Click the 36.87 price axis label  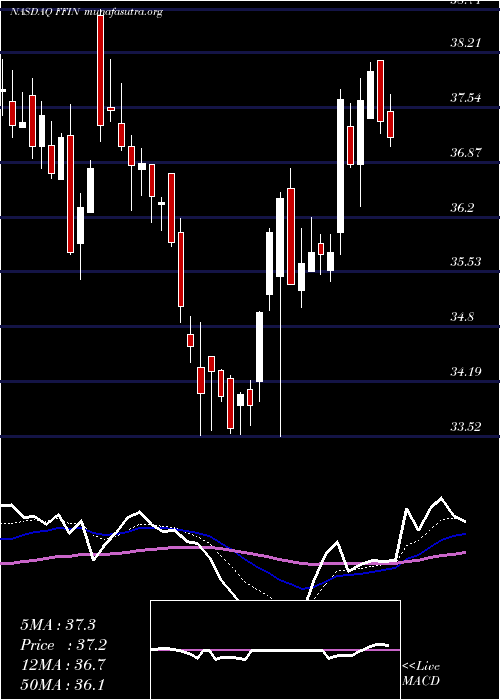pos(466,153)
